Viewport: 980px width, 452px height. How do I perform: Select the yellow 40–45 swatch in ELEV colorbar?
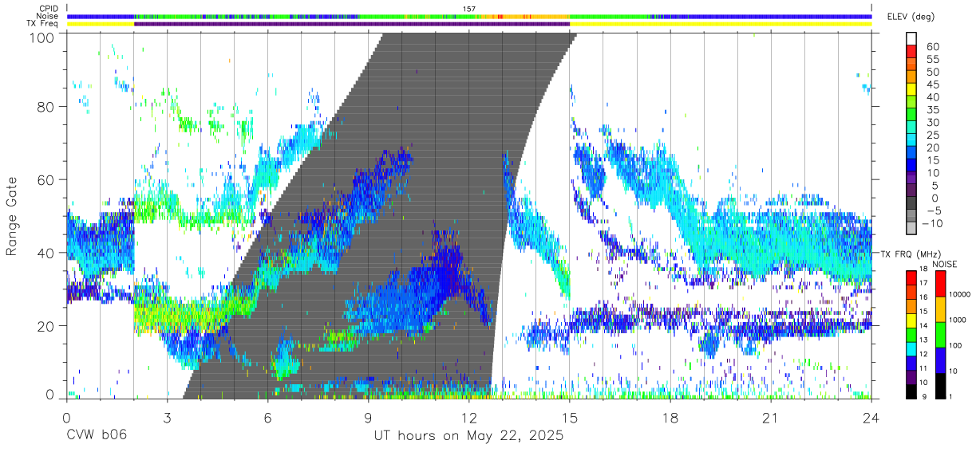[x=911, y=91]
